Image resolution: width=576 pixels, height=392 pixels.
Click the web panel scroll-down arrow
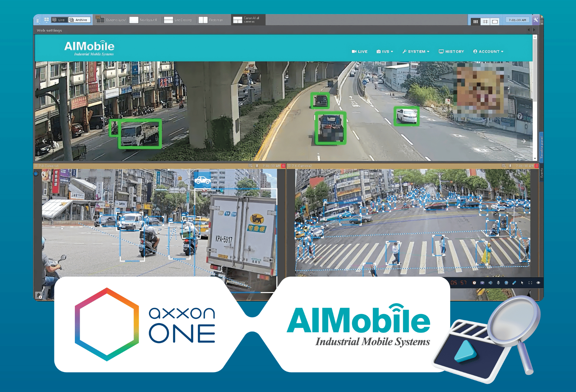click(535, 158)
